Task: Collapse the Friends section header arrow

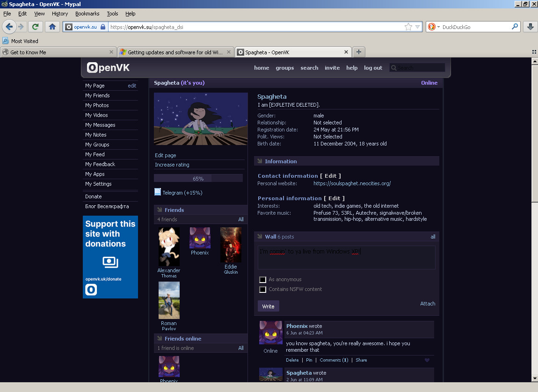Action: pyautogui.click(x=160, y=210)
